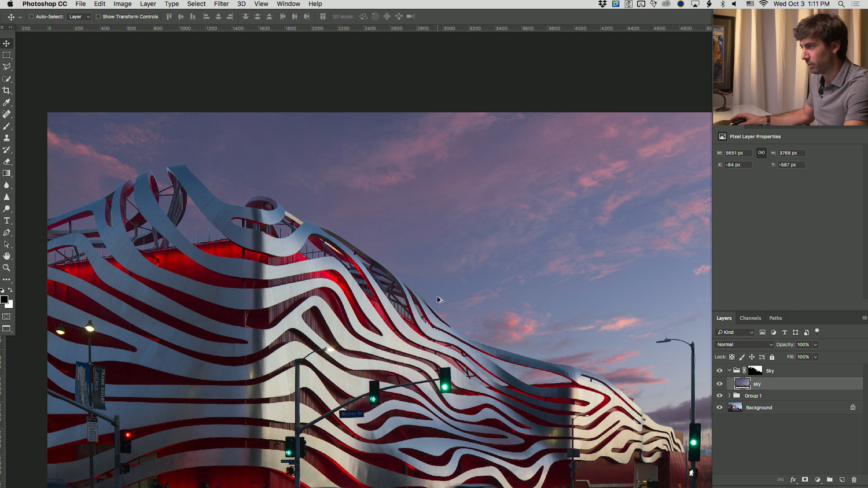This screenshot has height=488, width=868.
Task: Open the Kind filter dropdown
Action: pyautogui.click(x=735, y=332)
